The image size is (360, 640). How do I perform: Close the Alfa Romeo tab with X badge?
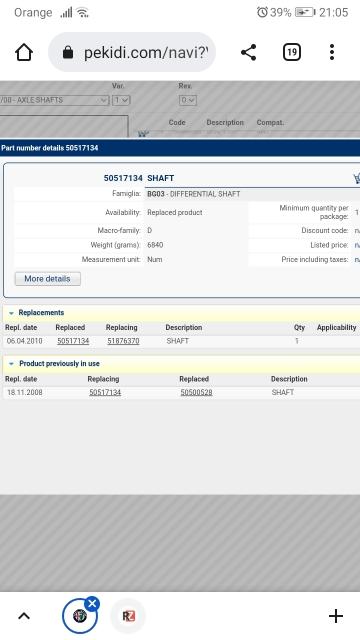point(92,603)
